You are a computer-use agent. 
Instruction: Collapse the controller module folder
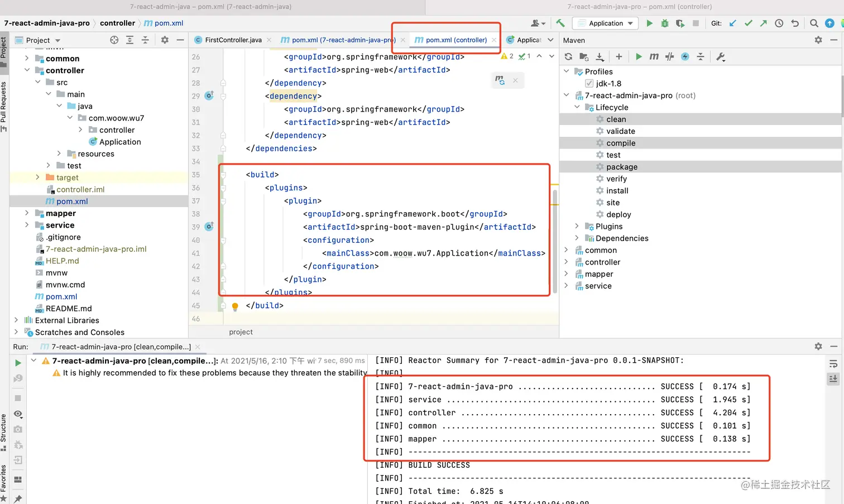point(27,70)
